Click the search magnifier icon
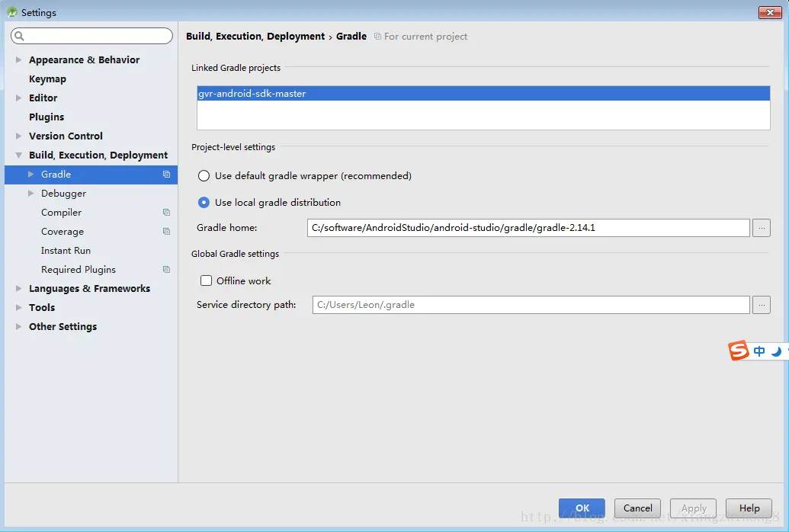The height and width of the screenshot is (532, 789). (19, 36)
